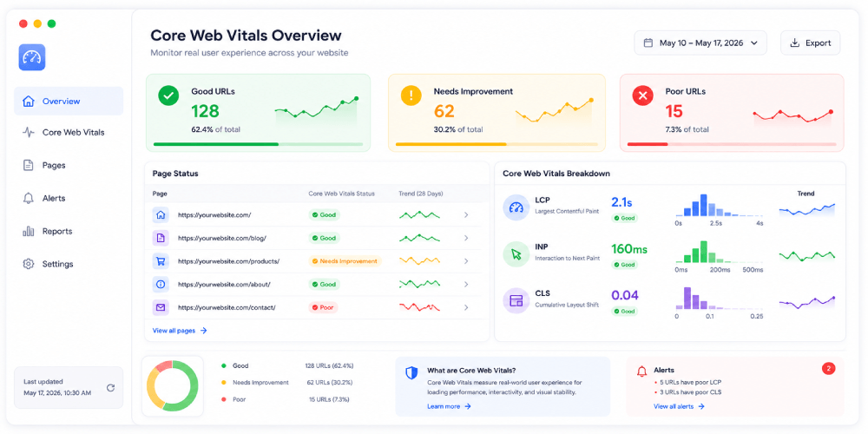
Task: Expand the yourwebsite.com/ row chevron
Action: pos(466,214)
